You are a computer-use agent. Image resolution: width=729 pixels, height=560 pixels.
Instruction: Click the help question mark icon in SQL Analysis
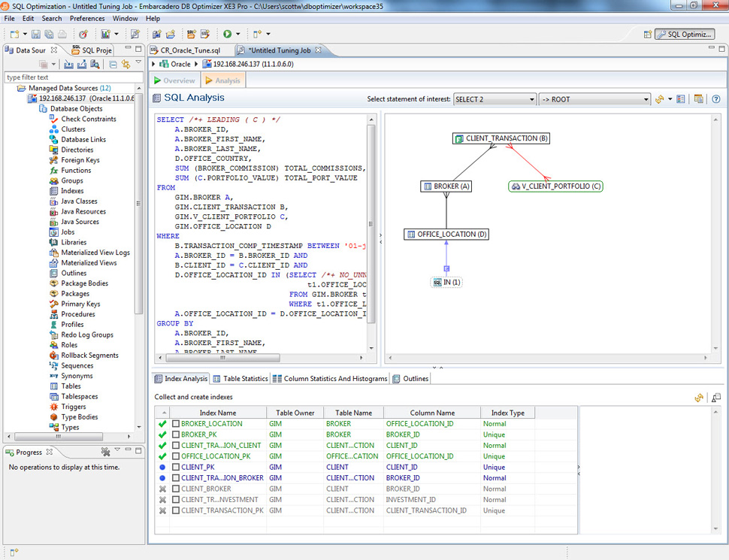[x=716, y=99]
